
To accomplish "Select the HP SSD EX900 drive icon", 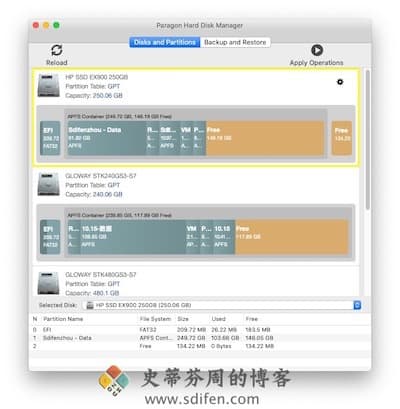I will point(48,86).
